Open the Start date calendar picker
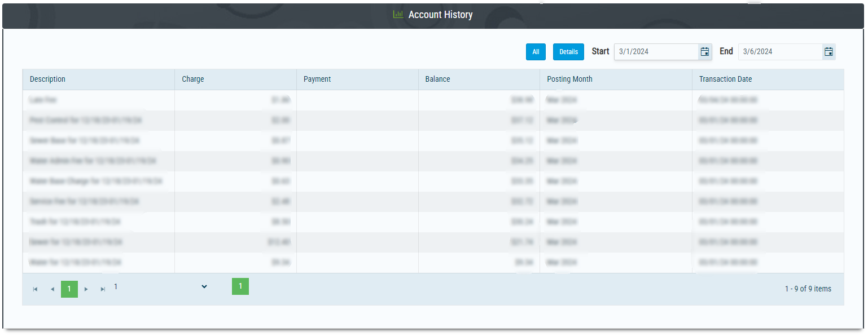The height and width of the screenshot is (336, 868). point(705,51)
